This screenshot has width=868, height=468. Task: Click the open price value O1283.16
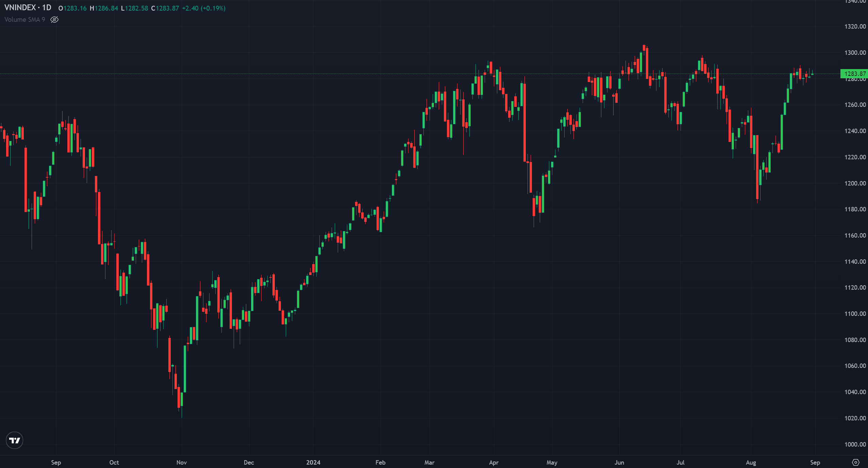click(72, 8)
